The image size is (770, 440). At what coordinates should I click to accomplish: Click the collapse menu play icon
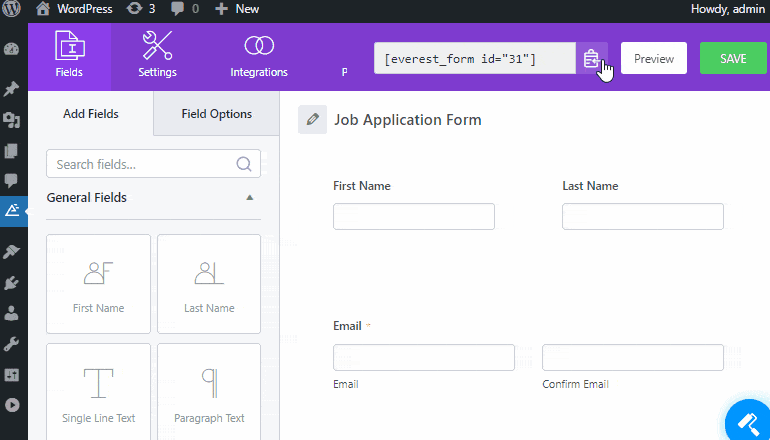(x=11, y=405)
